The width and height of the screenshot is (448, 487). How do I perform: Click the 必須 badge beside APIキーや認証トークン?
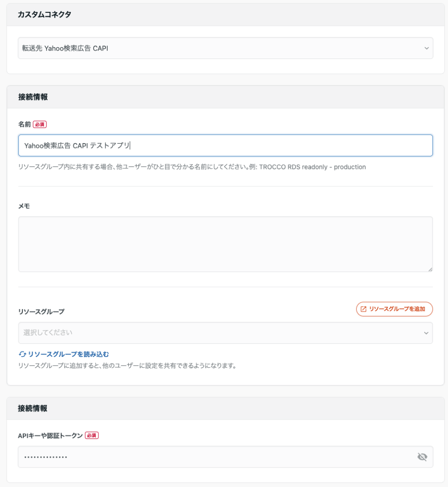[92, 436]
